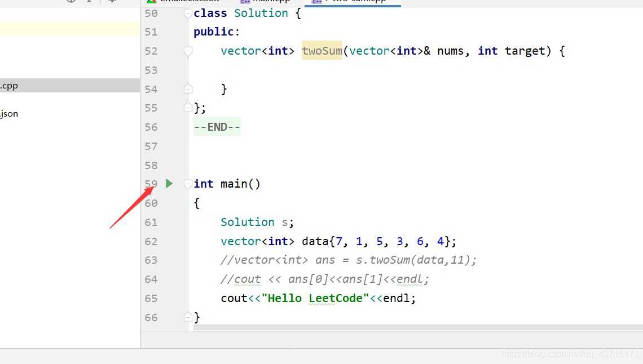This screenshot has width=643, height=364.
Task: Run main() using the green gutter arrow
Action: pyautogui.click(x=169, y=184)
